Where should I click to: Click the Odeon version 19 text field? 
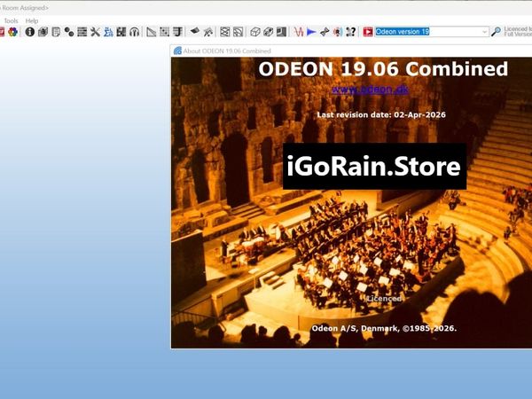(427, 32)
